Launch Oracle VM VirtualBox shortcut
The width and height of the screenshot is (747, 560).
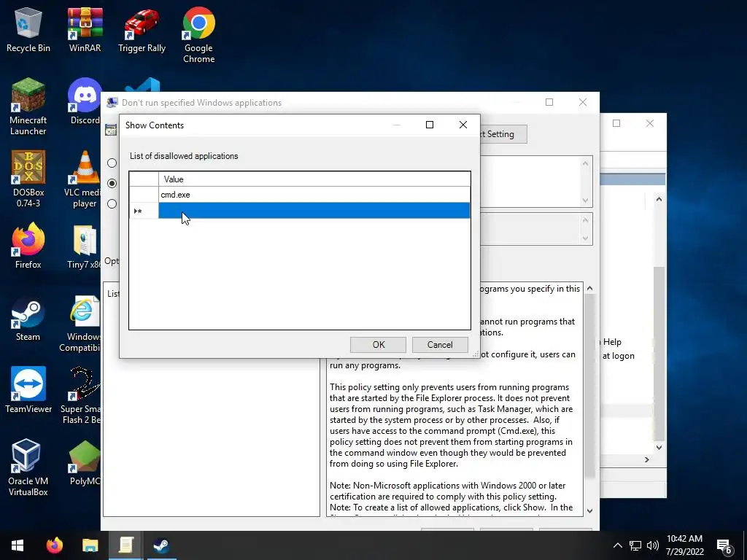tap(28, 468)
